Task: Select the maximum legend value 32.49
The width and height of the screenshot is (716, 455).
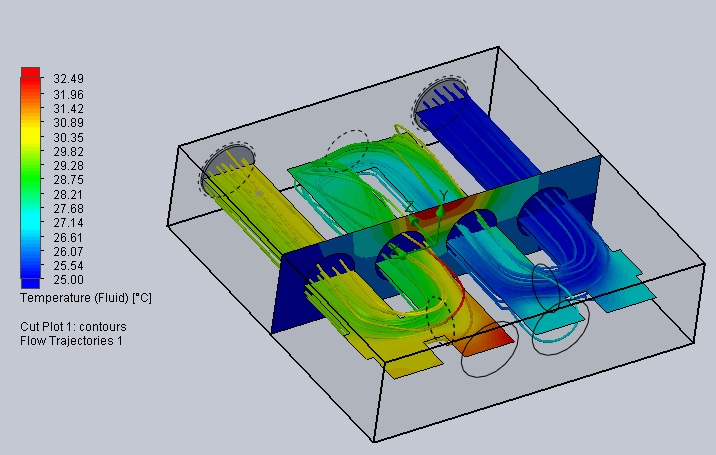Action: (x=69, y=79)
